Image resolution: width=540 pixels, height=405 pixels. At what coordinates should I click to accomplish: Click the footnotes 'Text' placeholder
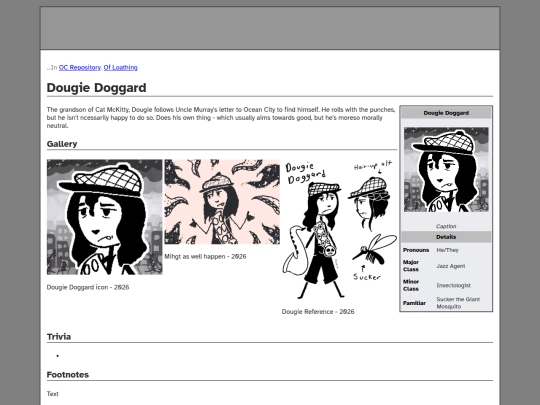[x=53, y=394]
